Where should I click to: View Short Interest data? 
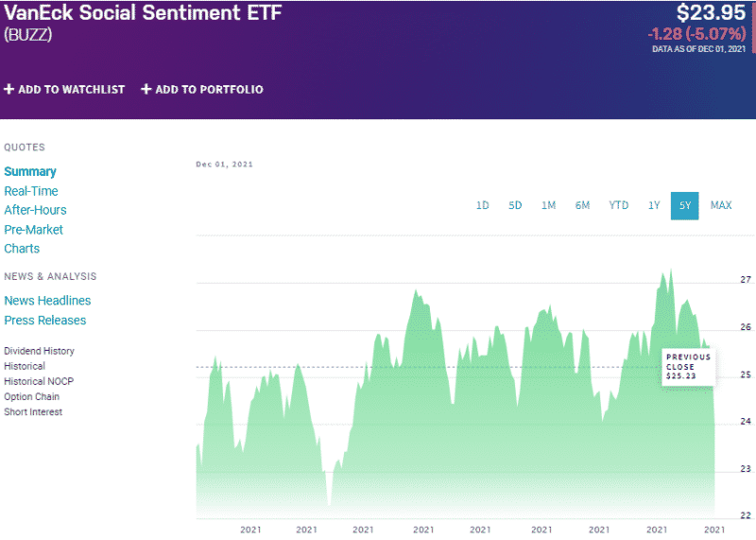pos(33,412)
